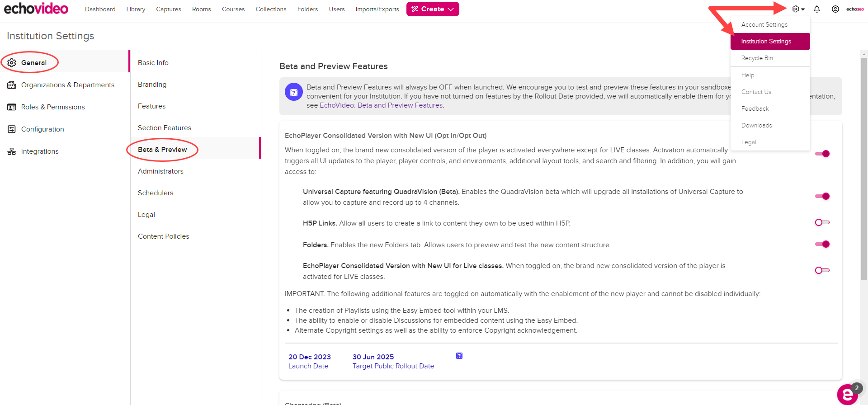Screen dimensions: 868x405
Task: Go to Rooms
Action: coord(202,9)
